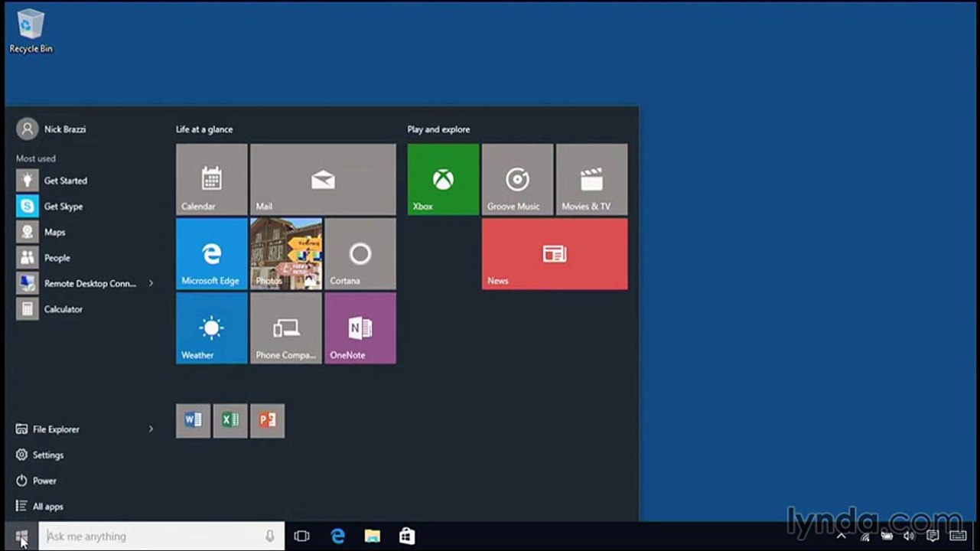Viewport: 980px width, 551px height.
Task: Open the Xbox tile
Action: coord(443,179)
